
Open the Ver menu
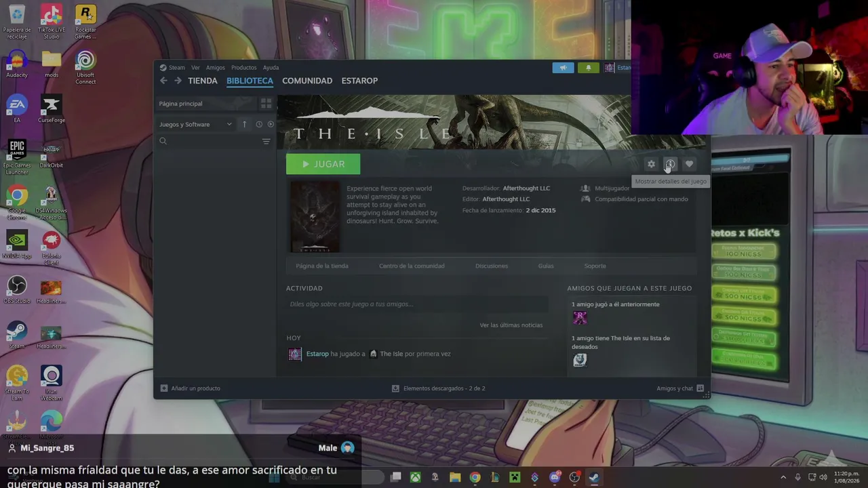point(195,68)
